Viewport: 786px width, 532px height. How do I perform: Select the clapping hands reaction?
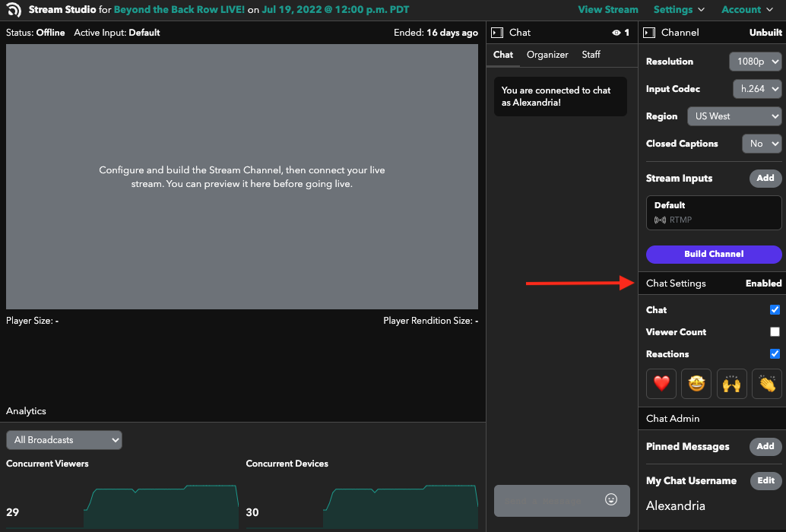767,384
